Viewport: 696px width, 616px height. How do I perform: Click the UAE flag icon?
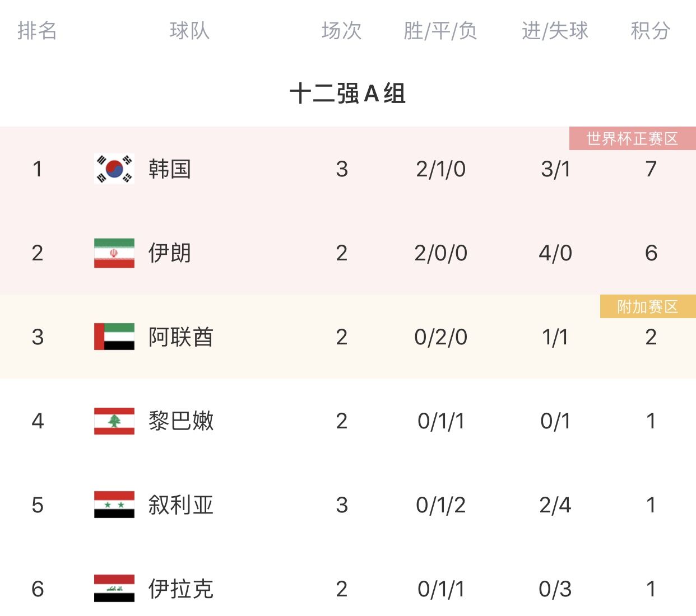pos(114,337)
